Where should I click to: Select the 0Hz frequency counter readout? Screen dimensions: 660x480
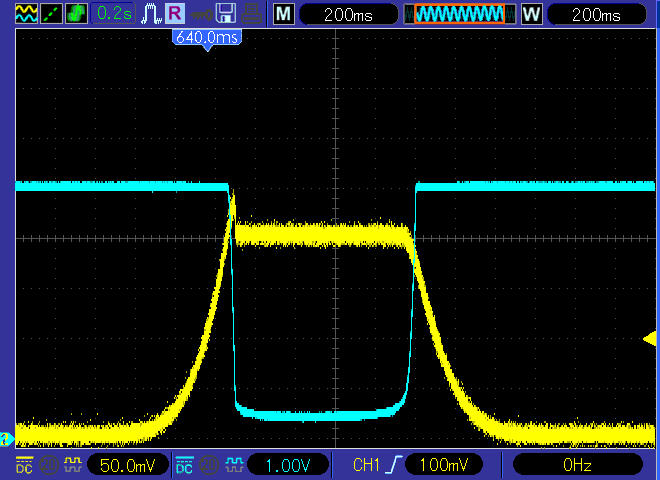click(578, 465)
